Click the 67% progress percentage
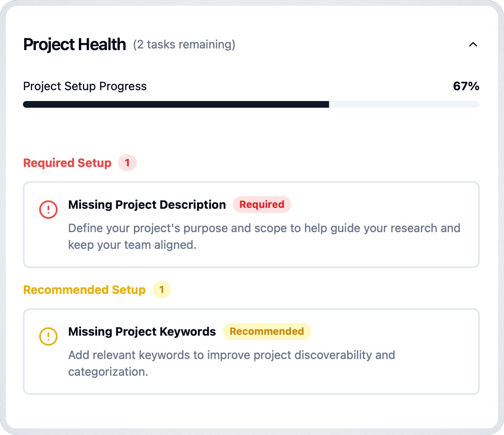The height and width of the screenshot is (435, 504). pos(466,86)
